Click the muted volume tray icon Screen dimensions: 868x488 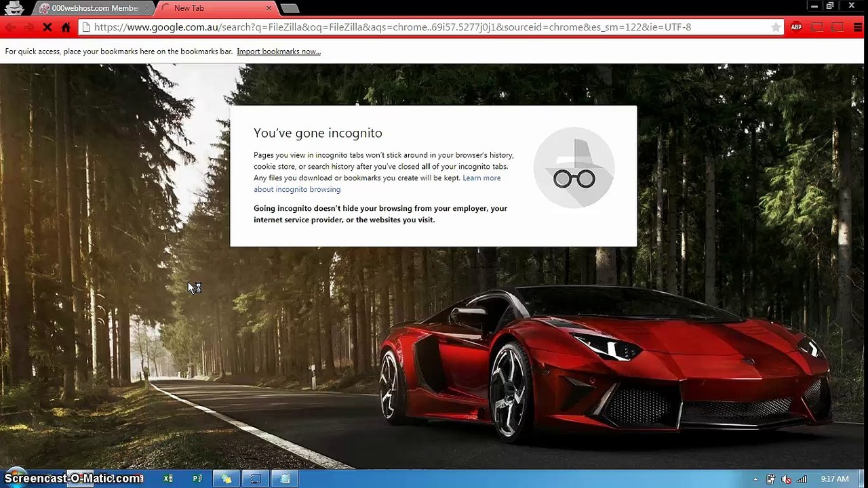point(787,479)
